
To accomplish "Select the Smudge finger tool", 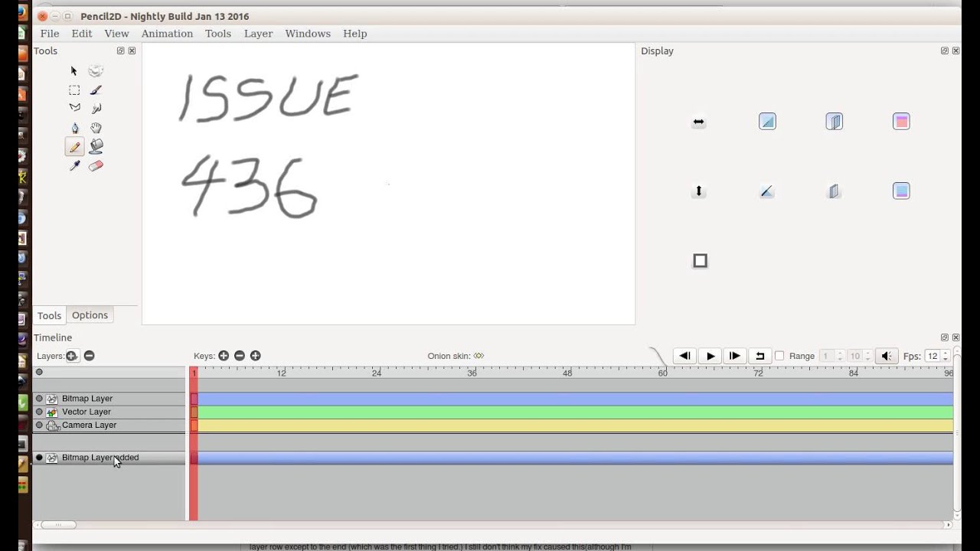I will pyautogui.click(x=96, y=109).
